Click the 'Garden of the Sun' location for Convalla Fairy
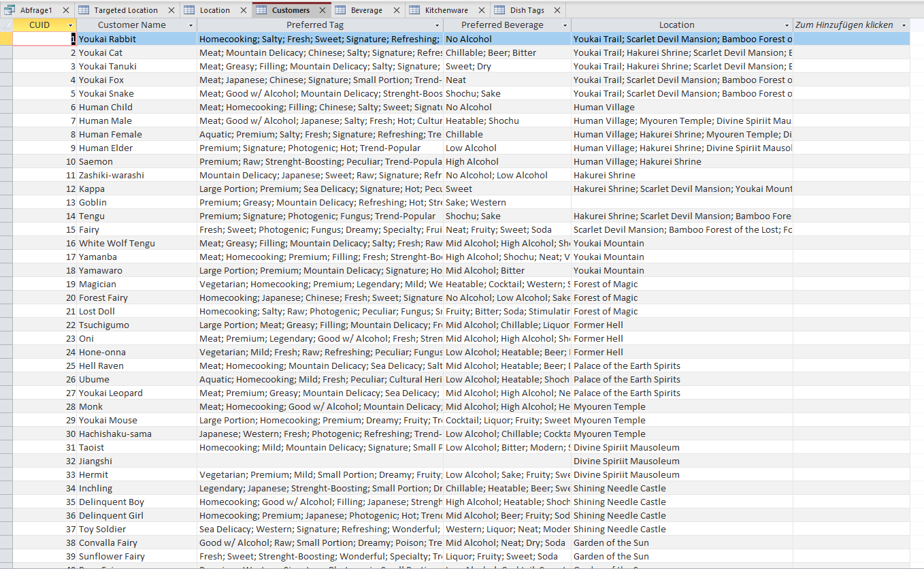 pyautogui.click(x=682, y=542)
